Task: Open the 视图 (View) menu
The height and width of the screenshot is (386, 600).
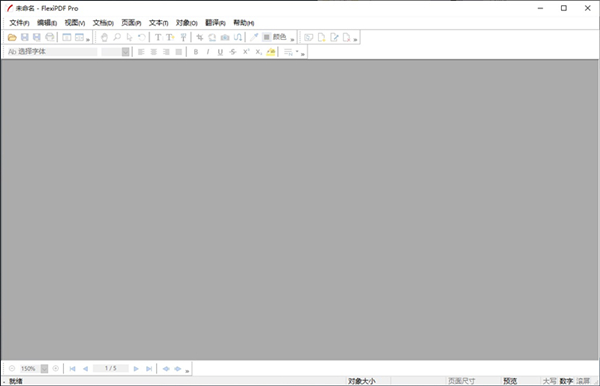Action: [x=75, y=23]
